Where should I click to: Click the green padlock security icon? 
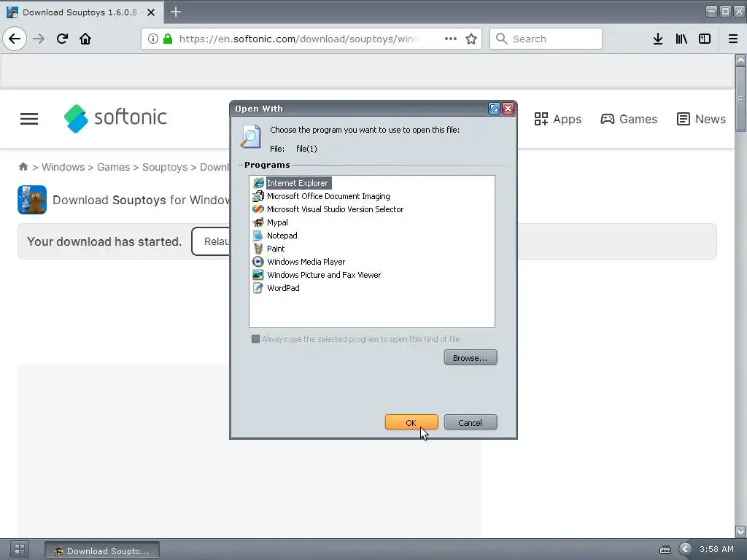(x=168, y=39)
